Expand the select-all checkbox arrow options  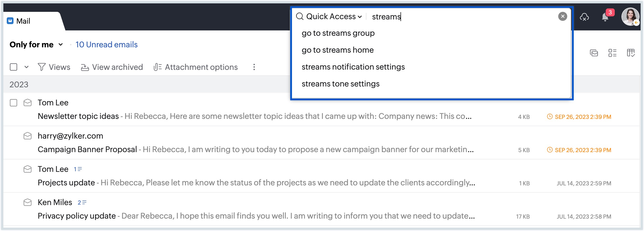coord(26,67)
